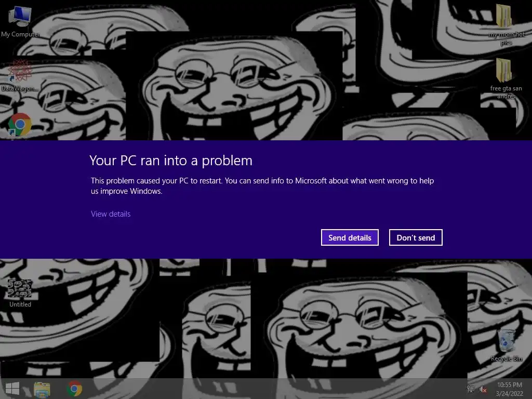Open the Chrome shortcut on the desktop
The image size is (532, 399).
coord(20,125)
